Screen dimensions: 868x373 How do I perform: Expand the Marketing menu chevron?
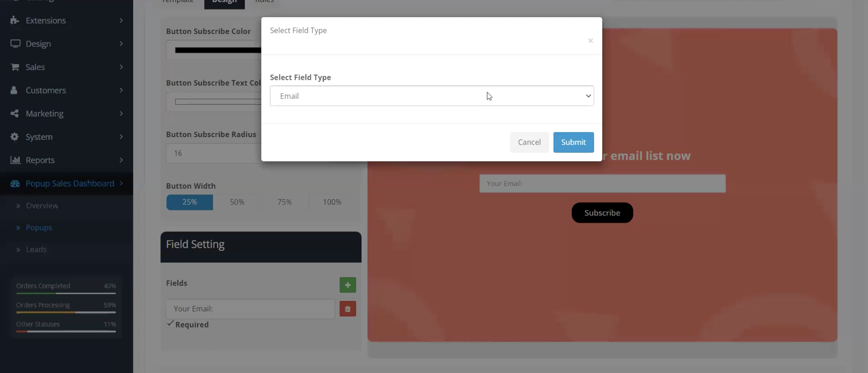(121, 113)
